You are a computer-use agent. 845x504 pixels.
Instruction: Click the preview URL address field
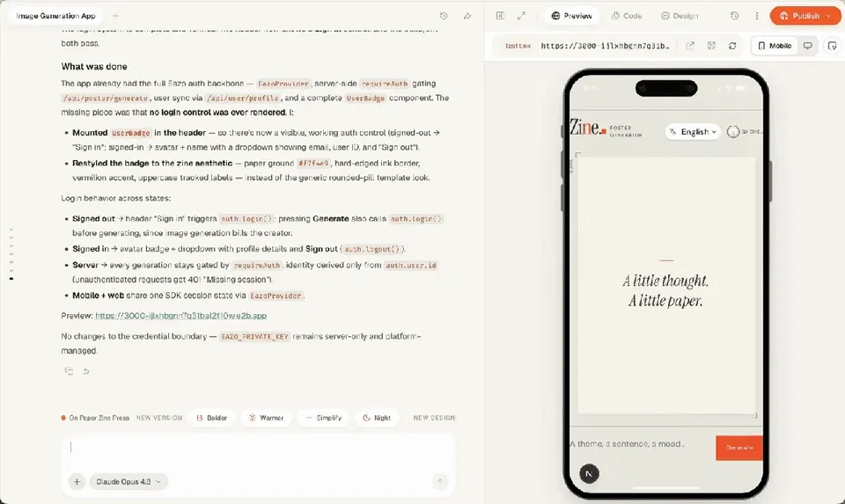[x=605, y=46]
